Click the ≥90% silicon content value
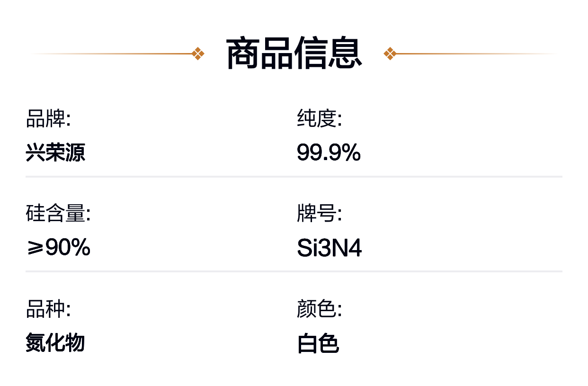 (58, 248)
